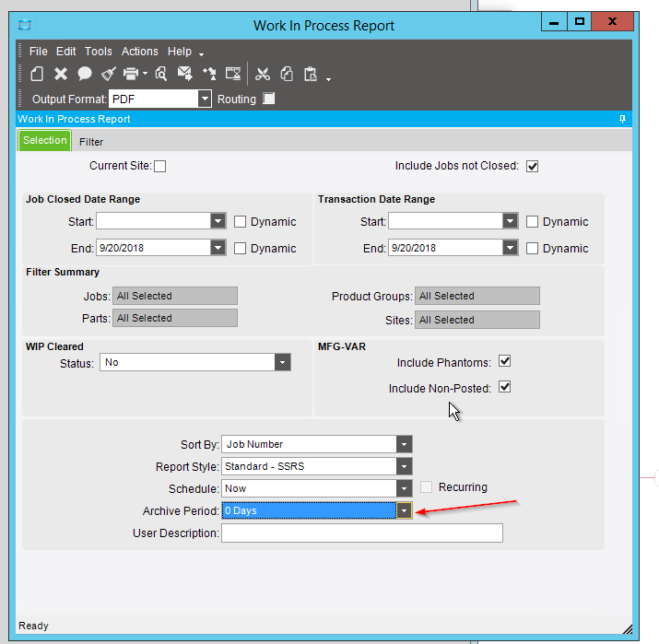Click the User Description text field
The width and height of the screenshot is (659, 644).
coord(362,533)
